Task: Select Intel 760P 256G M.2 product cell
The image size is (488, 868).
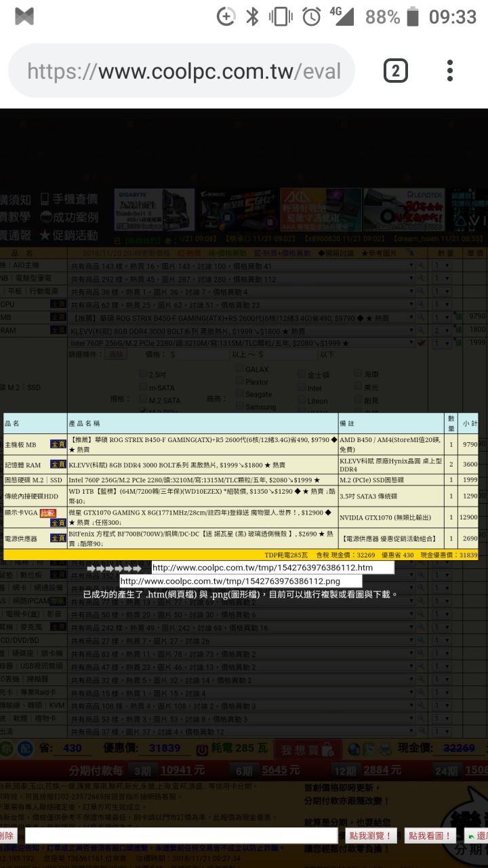Action: pos(203,480)
